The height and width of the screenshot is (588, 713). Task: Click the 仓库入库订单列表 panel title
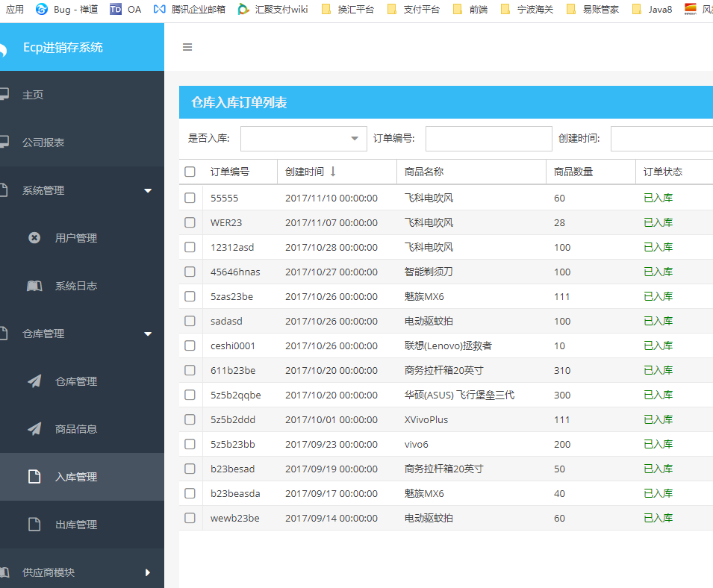pyautogui.click(x=239, y=102)
